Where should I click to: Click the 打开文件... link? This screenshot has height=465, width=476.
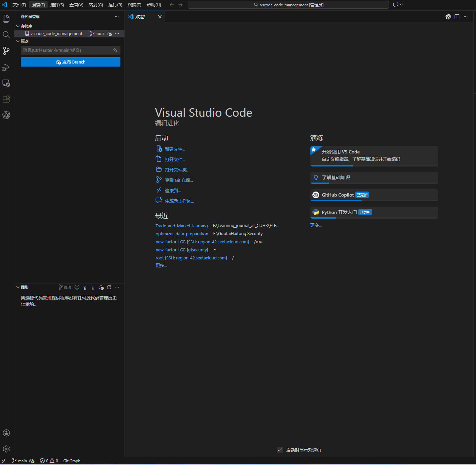point(175,159)
